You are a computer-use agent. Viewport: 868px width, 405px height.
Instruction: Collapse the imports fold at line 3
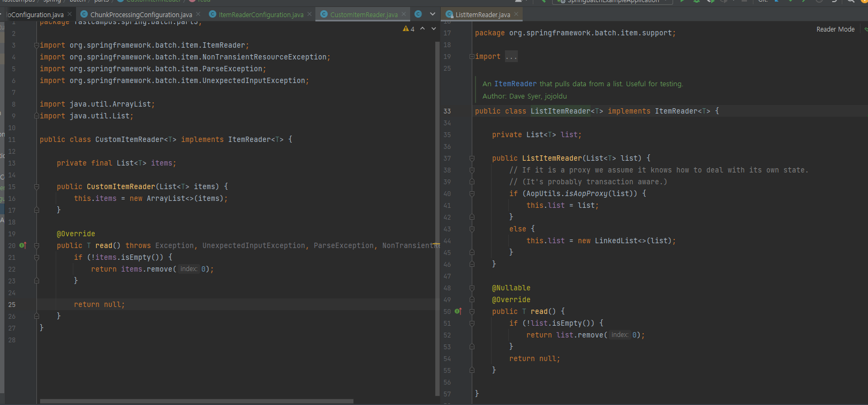click(x=36, y=45)
